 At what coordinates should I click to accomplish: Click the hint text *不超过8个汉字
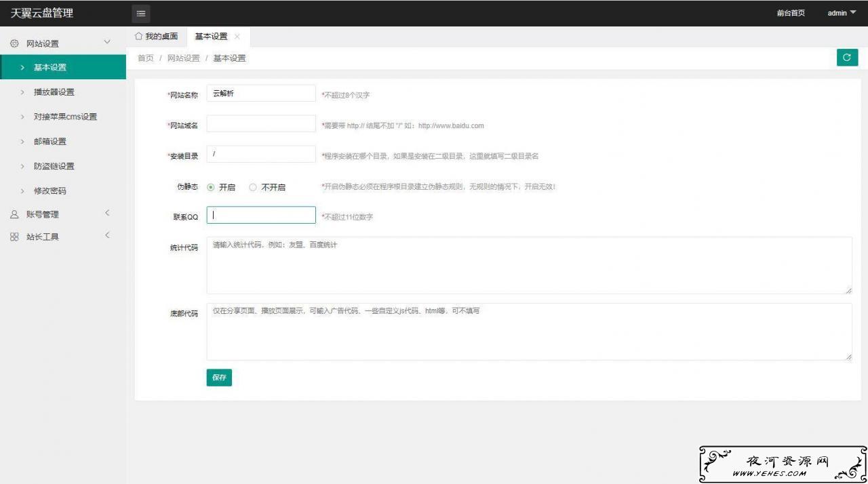pyautogui.click(x=346, y=96)
